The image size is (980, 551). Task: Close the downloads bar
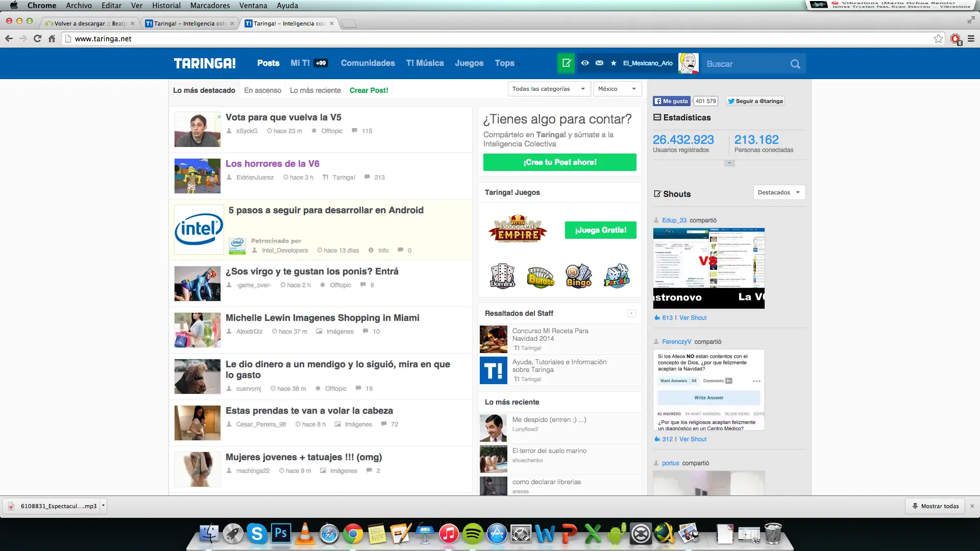[x=972, y=506]
